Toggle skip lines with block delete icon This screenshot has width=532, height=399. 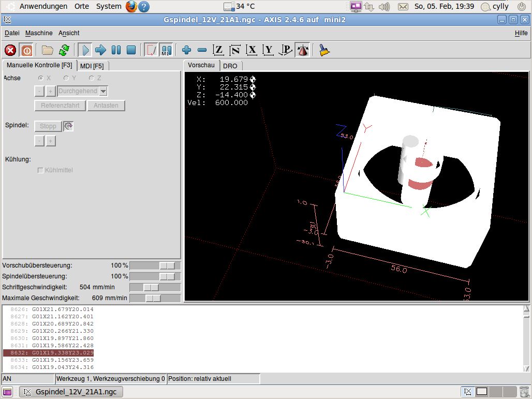(x=151, y=50)
